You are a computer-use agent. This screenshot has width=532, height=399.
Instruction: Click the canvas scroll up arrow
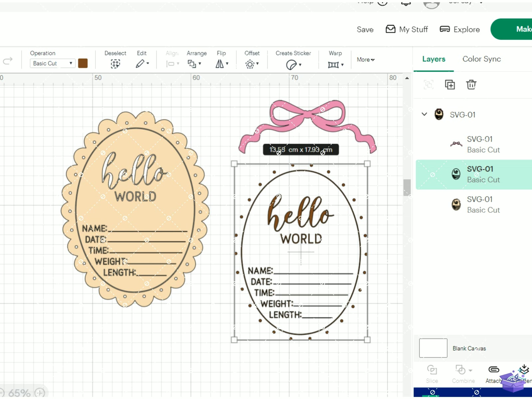[x=407, y=78]
